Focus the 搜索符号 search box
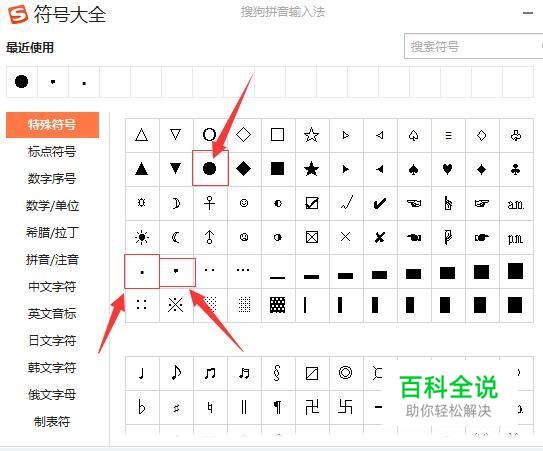Screen dimensions: 543x451 pyautogui.click(x=473, y=46)
